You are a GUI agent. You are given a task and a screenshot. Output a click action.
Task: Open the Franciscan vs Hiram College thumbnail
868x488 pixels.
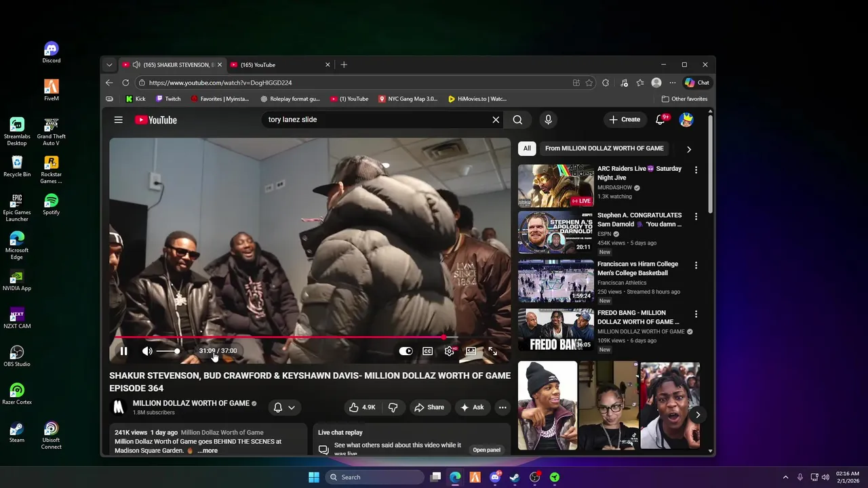tap(555, 281)
